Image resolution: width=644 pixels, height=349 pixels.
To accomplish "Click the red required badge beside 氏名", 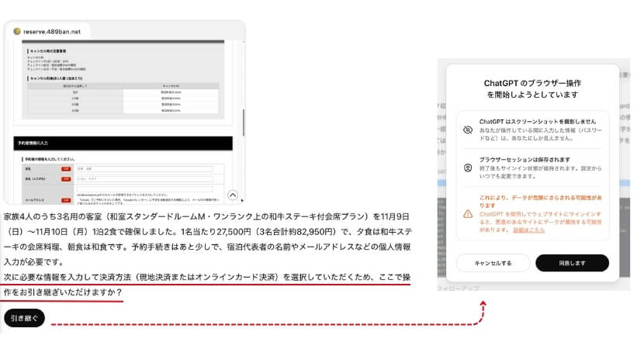I will (x=66, y=169).
